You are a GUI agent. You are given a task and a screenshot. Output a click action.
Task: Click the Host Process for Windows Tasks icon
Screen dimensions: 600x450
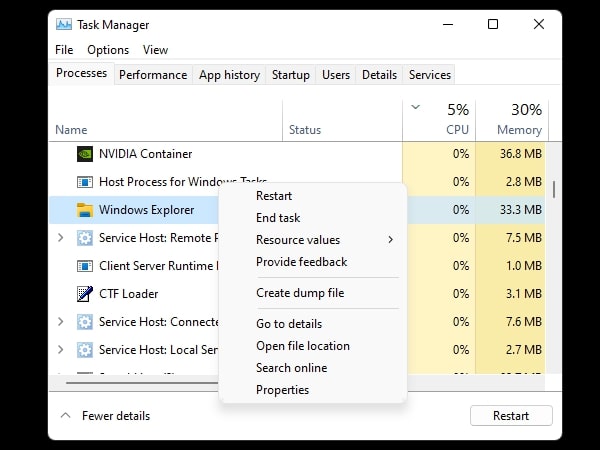(85, 182)
